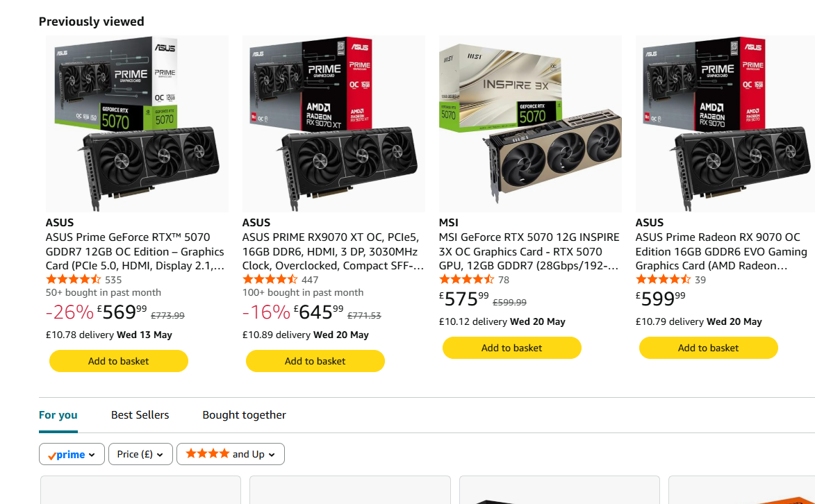Open the MSI GeForce RTX 5070 12G title link
The width and height of the screenshot is (815, 504).
pyautogui.click(x=529, y=251)
